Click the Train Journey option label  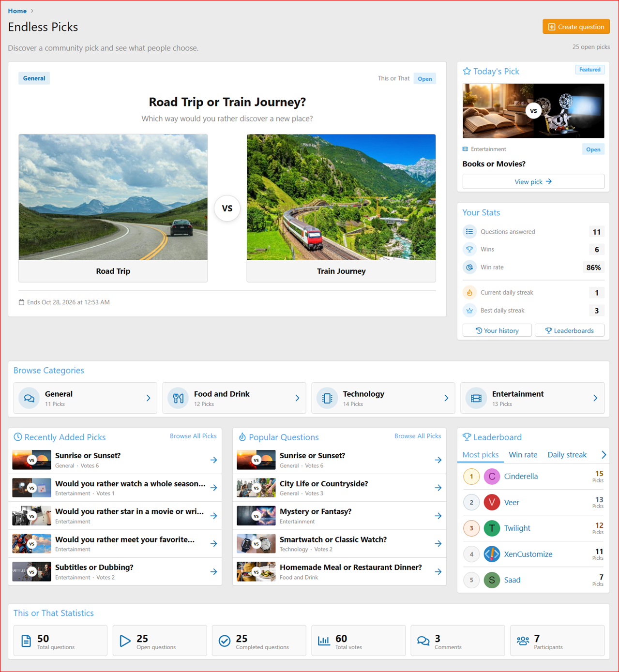(341, 271)
